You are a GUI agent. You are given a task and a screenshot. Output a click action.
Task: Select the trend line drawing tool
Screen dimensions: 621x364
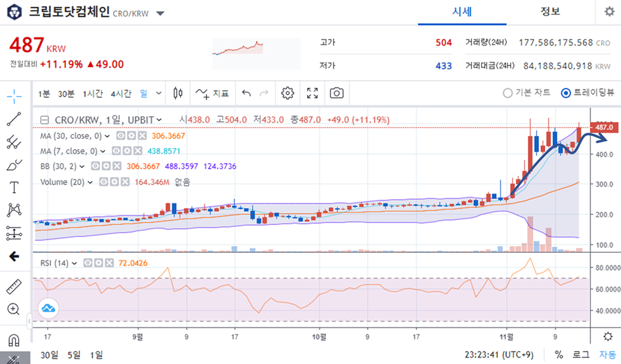coord(15,119)
